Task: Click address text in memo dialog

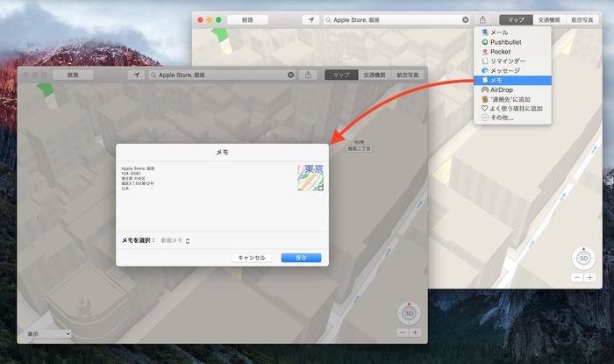Action: coord(138,178)
